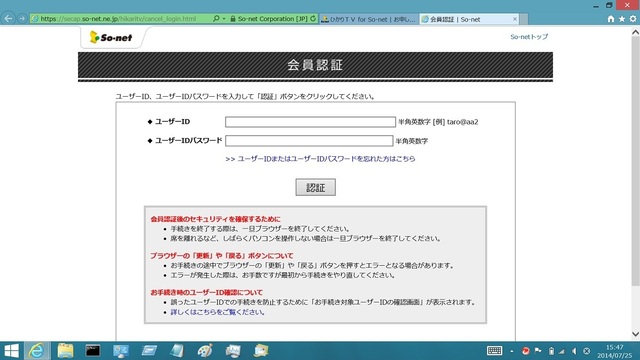
Task: Click the scrollbar up arrow
Action: pos(635,32)
